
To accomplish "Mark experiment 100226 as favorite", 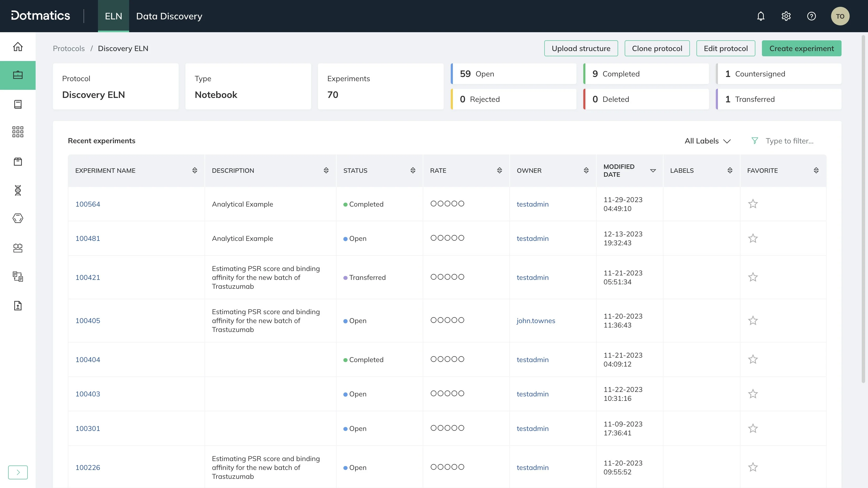I will [x=753, y=467].
